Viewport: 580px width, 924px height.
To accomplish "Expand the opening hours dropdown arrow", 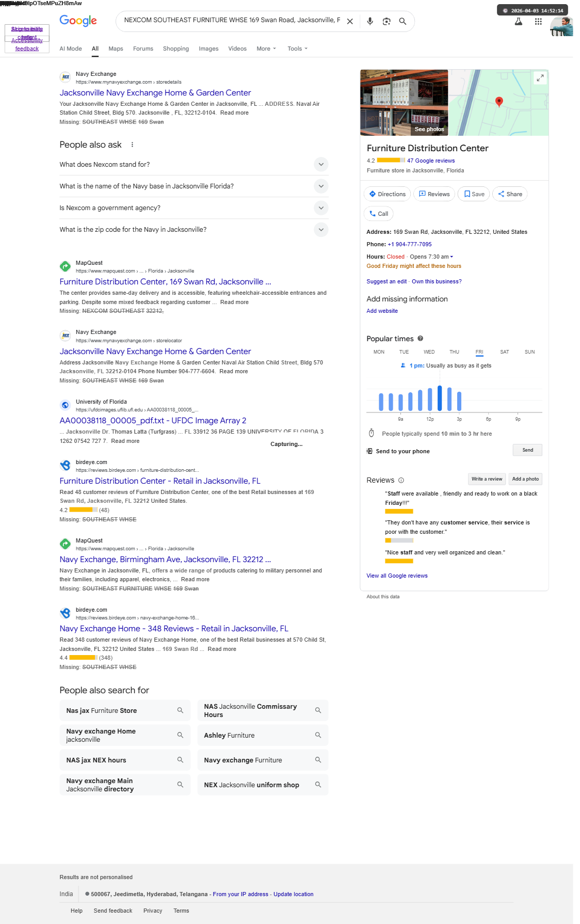I will [x=452, y=257].
